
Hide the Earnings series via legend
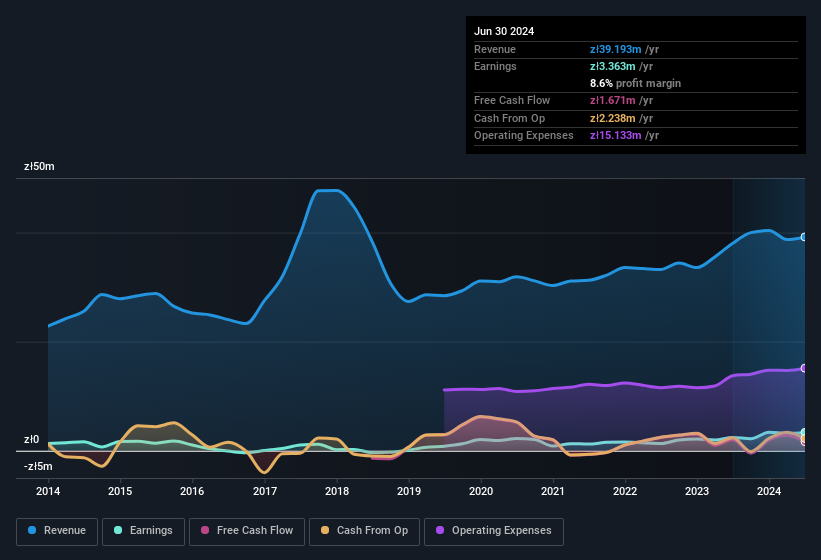(143, 530)
